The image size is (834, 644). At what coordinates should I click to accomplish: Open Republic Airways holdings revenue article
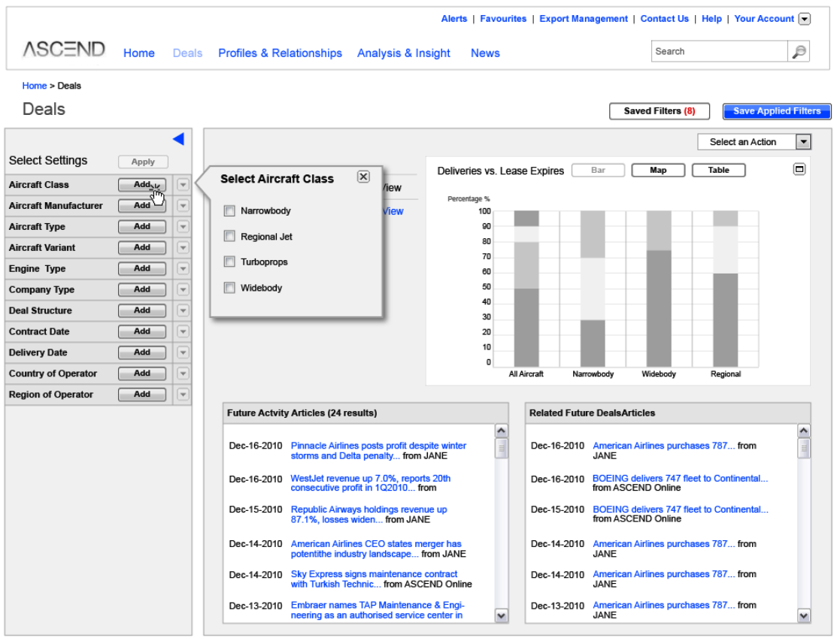368,514
